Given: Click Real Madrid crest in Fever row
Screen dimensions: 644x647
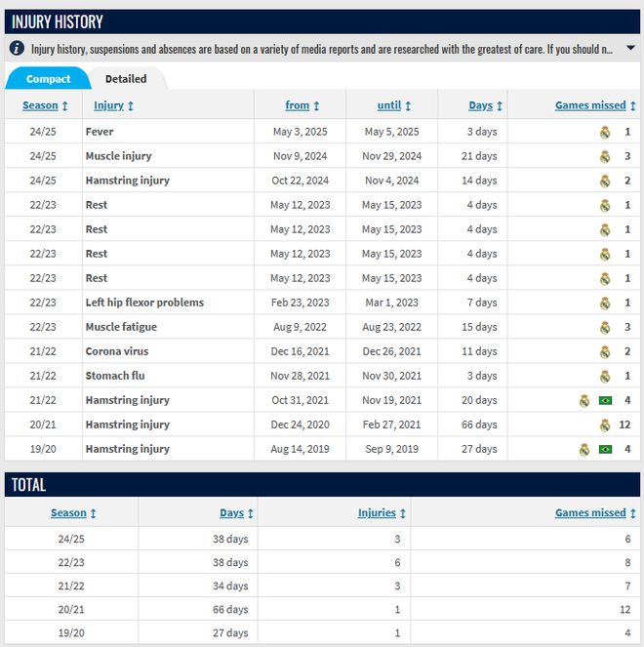Looking at the screenshot, I should (605, 133).
